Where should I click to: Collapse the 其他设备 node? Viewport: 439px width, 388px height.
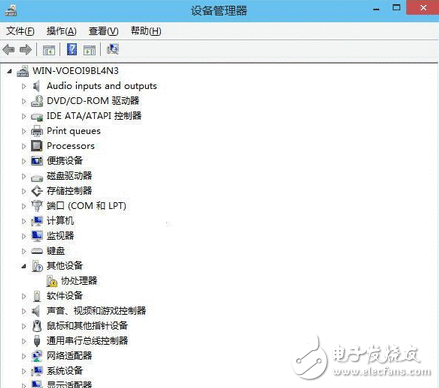(x=24, y=266)
